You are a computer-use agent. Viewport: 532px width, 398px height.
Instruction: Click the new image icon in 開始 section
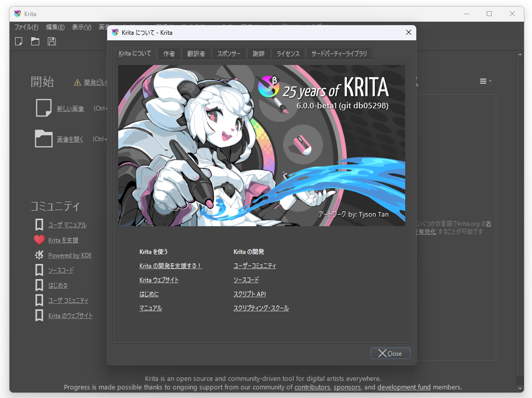(43, 108)
